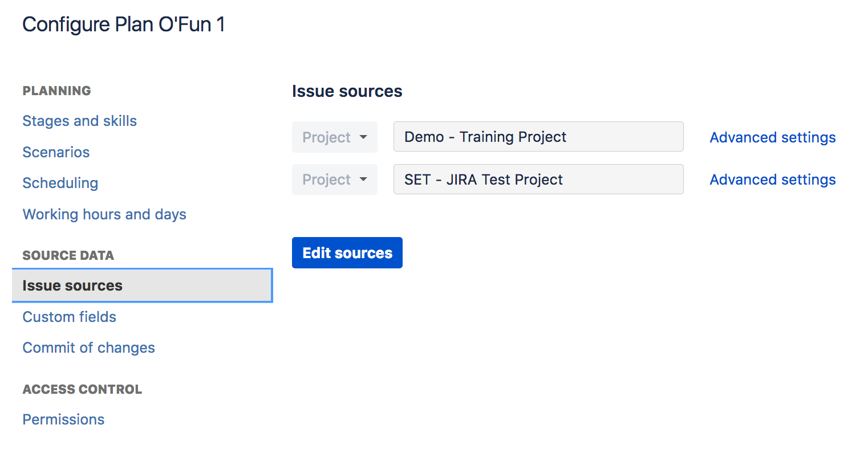Click the Configure Plan O'Fun 1 title

pos(123,25)
